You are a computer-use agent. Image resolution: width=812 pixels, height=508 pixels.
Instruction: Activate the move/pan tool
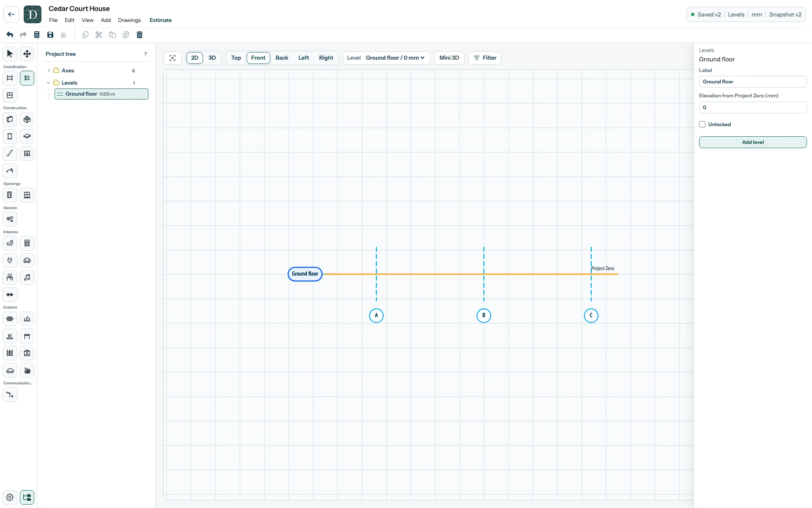pyautogui.click(x=27, y=54)
